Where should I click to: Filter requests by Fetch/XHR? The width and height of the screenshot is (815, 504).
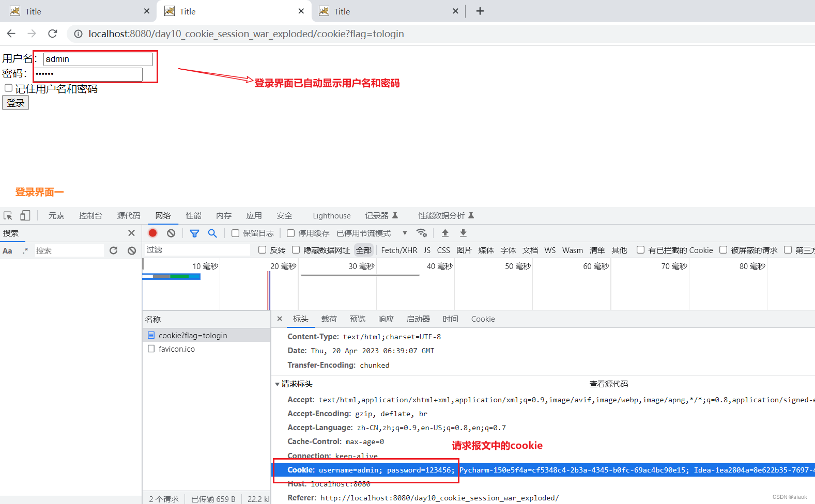399,250
